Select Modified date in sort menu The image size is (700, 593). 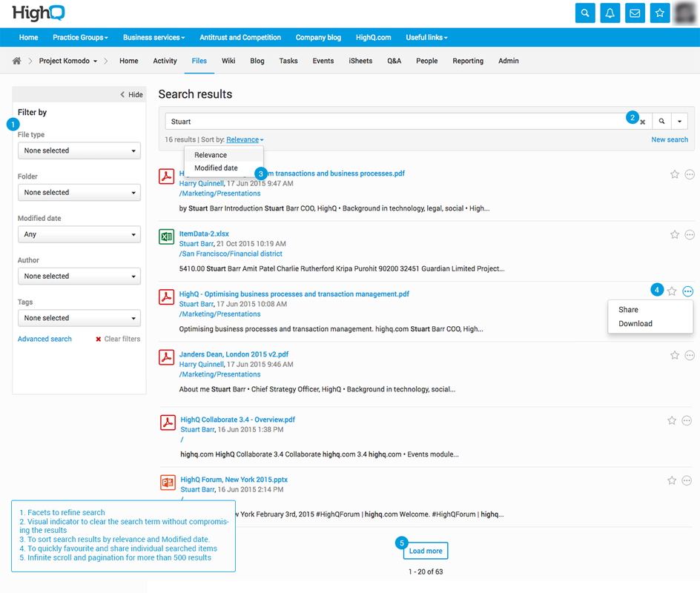(216, 168)
